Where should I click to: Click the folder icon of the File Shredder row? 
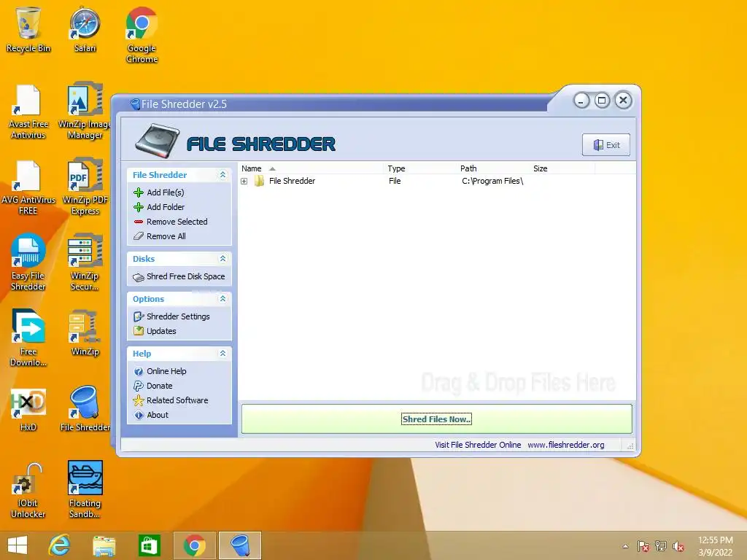259,181
